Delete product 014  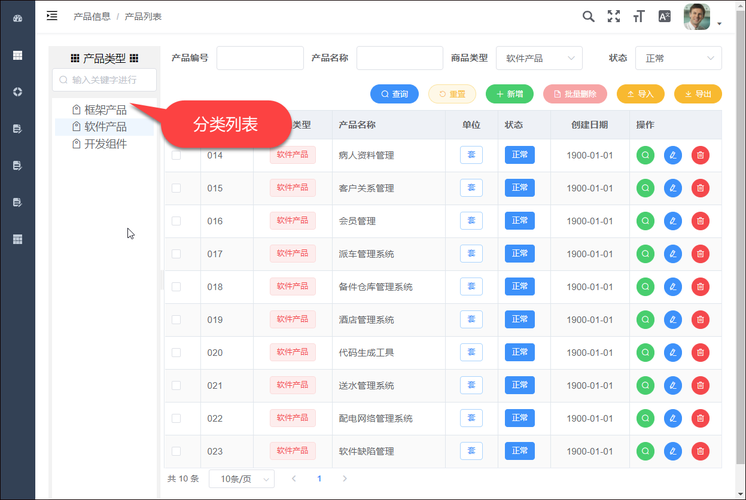click(700, 155)
